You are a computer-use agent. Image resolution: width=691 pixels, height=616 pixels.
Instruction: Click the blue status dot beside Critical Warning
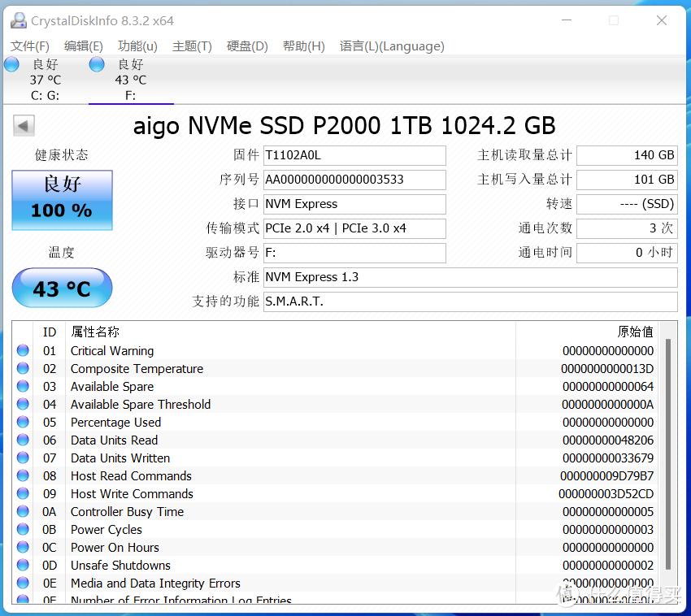[x=22, y=350]
